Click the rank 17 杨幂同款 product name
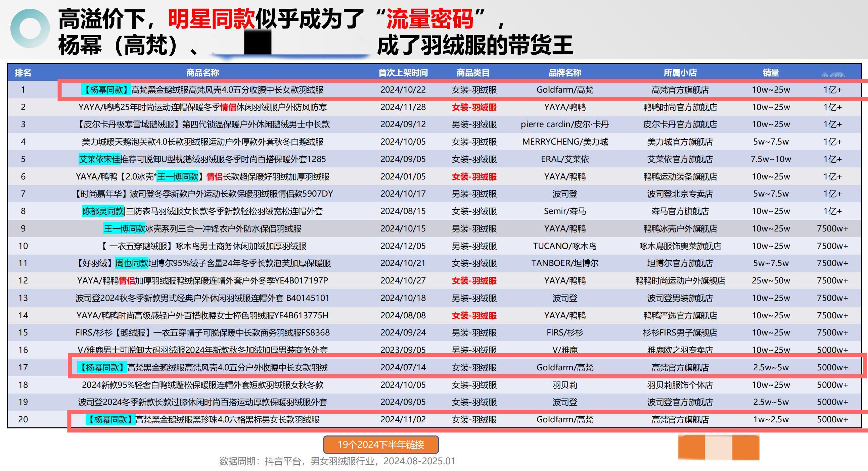 pyautogui.click(x=202, y=368)
